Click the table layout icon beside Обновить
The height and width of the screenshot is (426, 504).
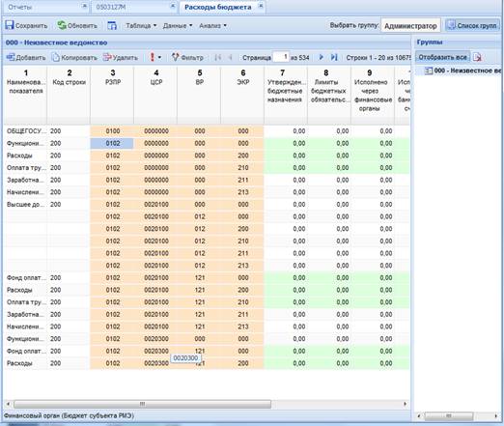click(112, 25)
